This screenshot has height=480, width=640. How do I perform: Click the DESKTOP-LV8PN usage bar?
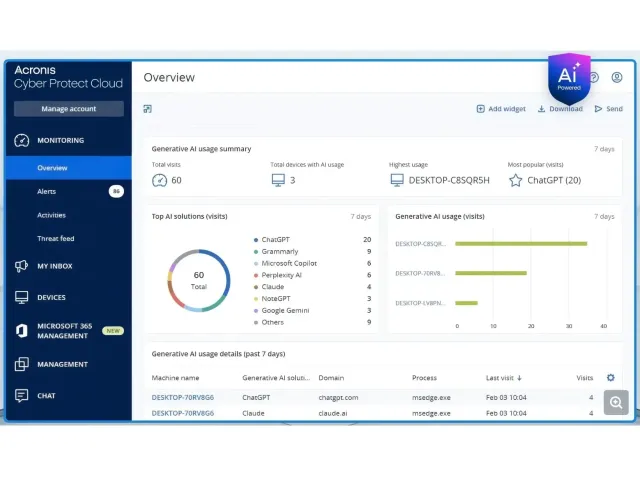pos(467,303)
